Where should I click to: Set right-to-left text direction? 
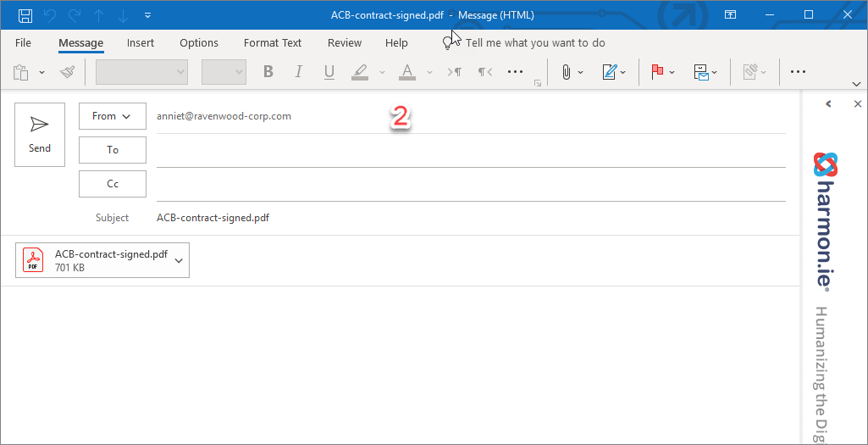(x=485, y=71)
